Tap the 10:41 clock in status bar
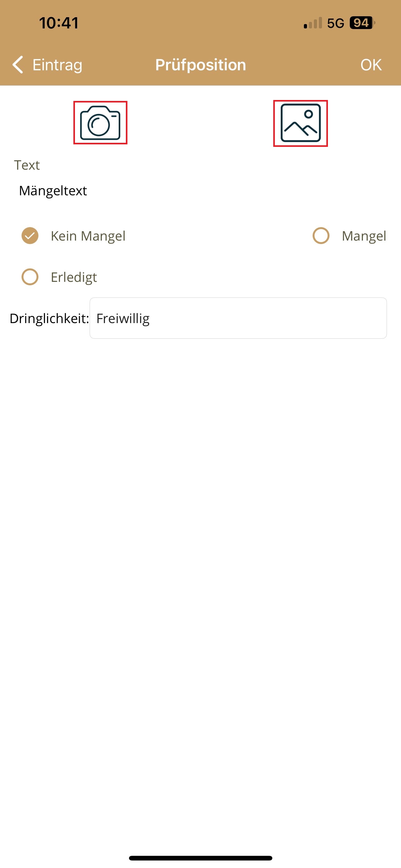The image size is (401, 868). point(59,23)
